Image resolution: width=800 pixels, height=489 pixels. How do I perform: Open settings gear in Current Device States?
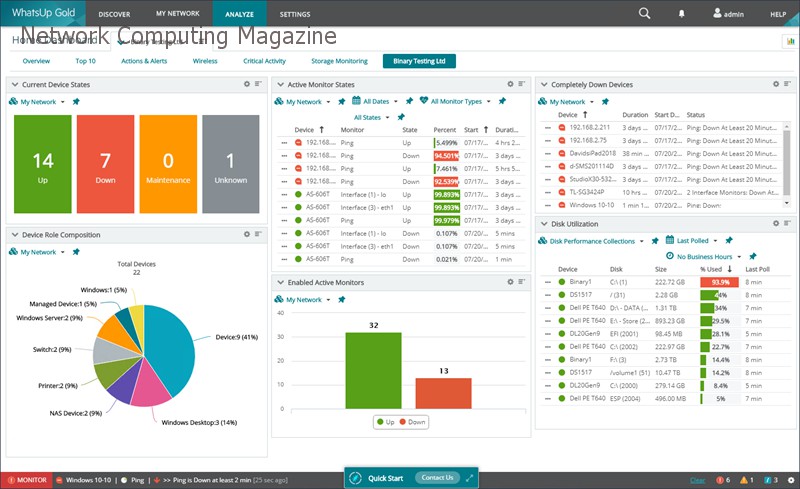pyautogui.click(x=247, y=84)
